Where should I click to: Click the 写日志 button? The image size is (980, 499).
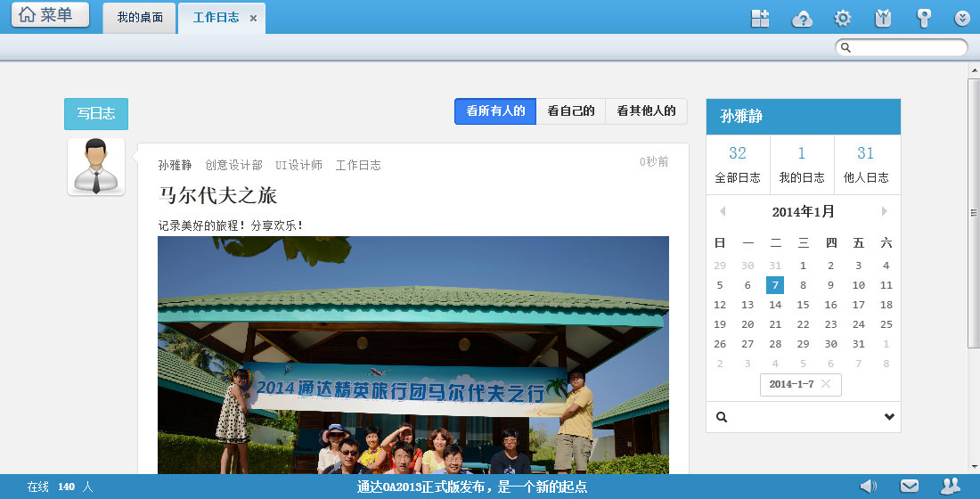click(96, 114)
